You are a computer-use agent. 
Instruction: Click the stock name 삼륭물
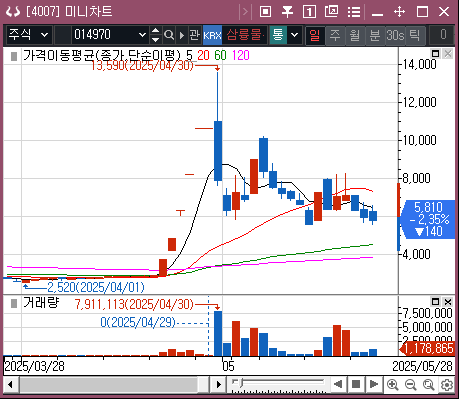[245, 35]
